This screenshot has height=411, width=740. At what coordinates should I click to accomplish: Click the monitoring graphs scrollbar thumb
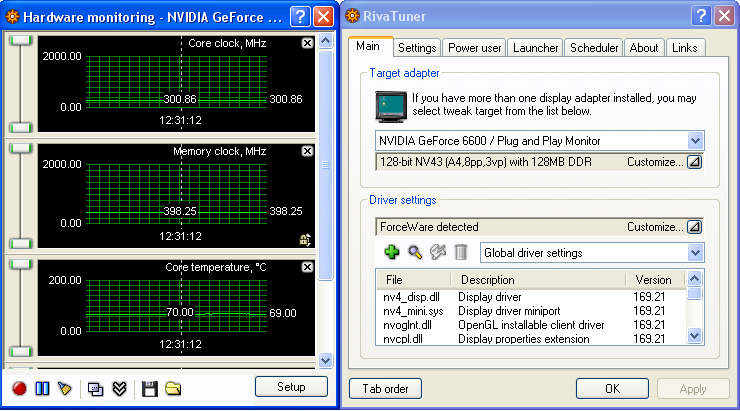(x=326, y=165)
